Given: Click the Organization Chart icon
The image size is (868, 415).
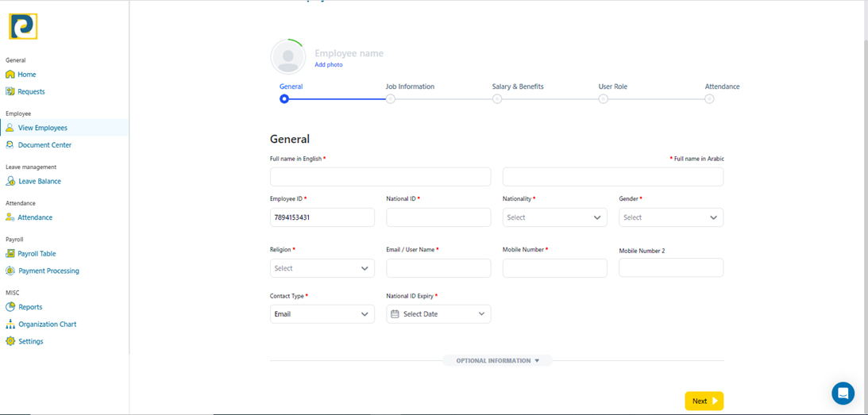Looking at the screenshot, I should pos(10,325).
